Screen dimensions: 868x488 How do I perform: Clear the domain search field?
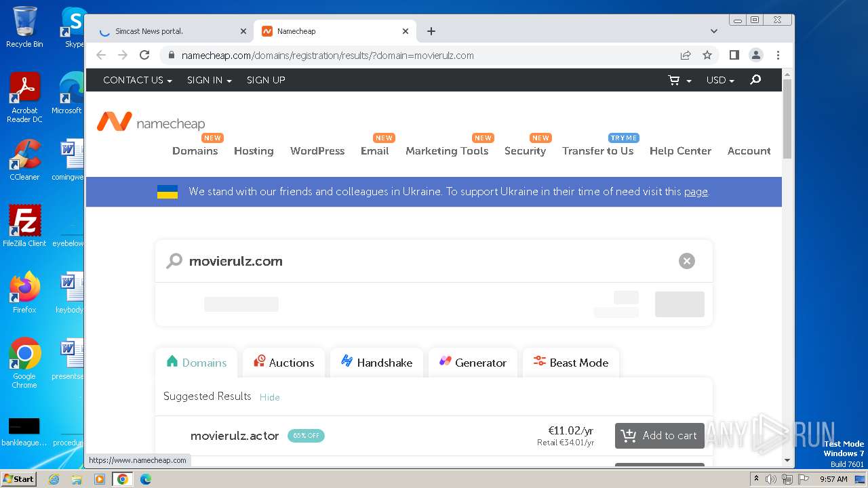687,261
